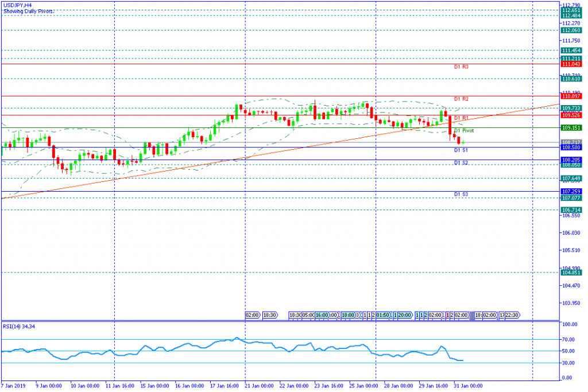
Task: Click the 18:00 blue event marker
Action: coord(347,315)
